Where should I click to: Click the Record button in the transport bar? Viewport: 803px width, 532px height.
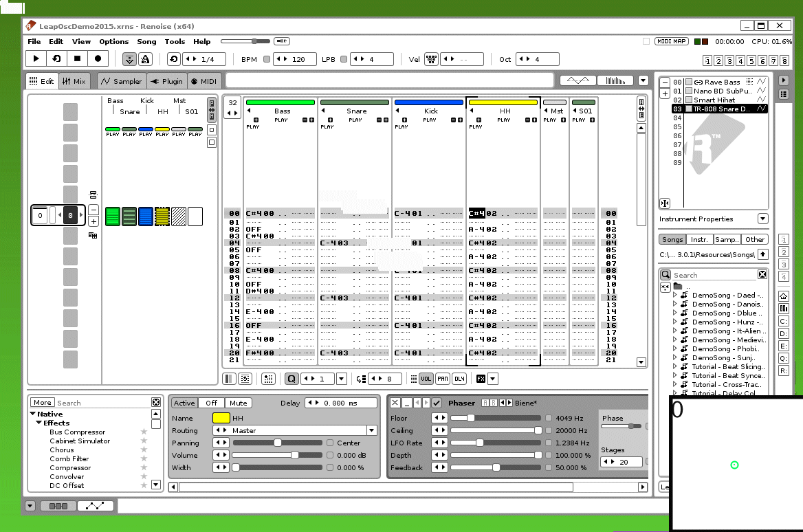[x=98, y=58]
